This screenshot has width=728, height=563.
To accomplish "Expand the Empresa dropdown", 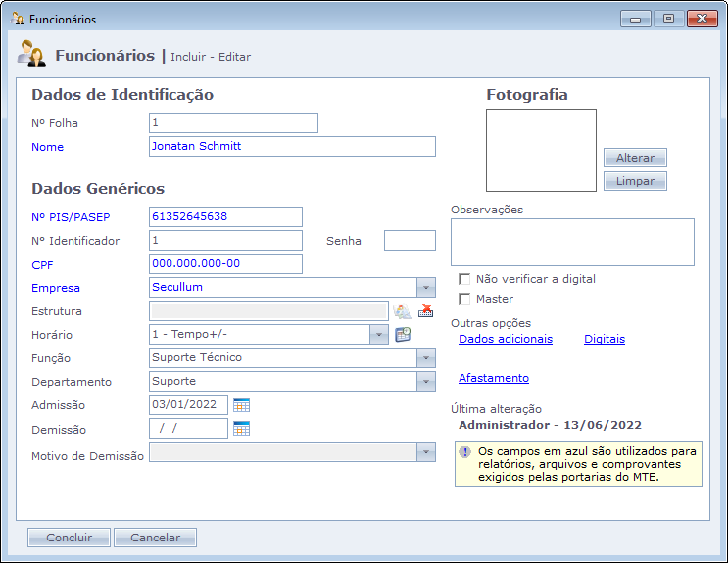I will coord(426,288).
